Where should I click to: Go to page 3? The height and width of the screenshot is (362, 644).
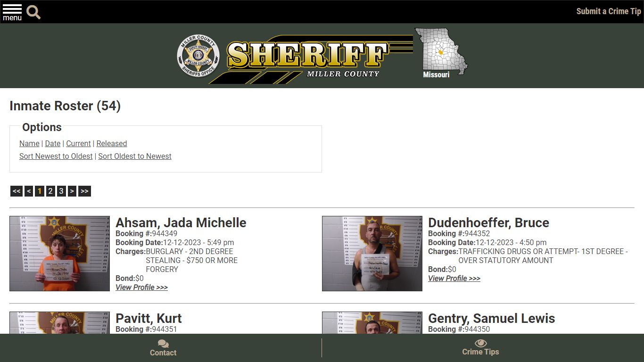[x=61, y=191]
